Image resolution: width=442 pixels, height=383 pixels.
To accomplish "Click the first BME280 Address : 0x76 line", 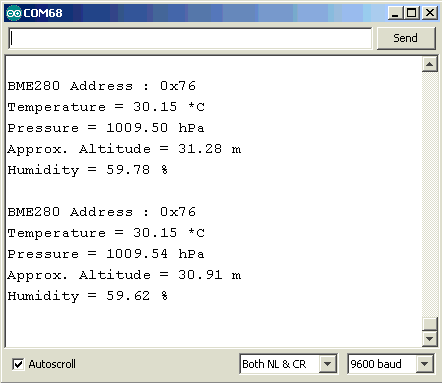I will point(102,86).
